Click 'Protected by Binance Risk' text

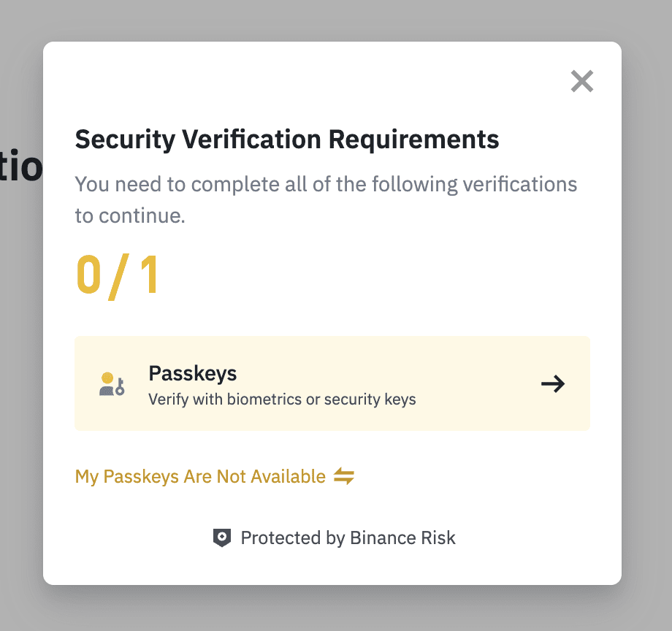tap(348, 538)
